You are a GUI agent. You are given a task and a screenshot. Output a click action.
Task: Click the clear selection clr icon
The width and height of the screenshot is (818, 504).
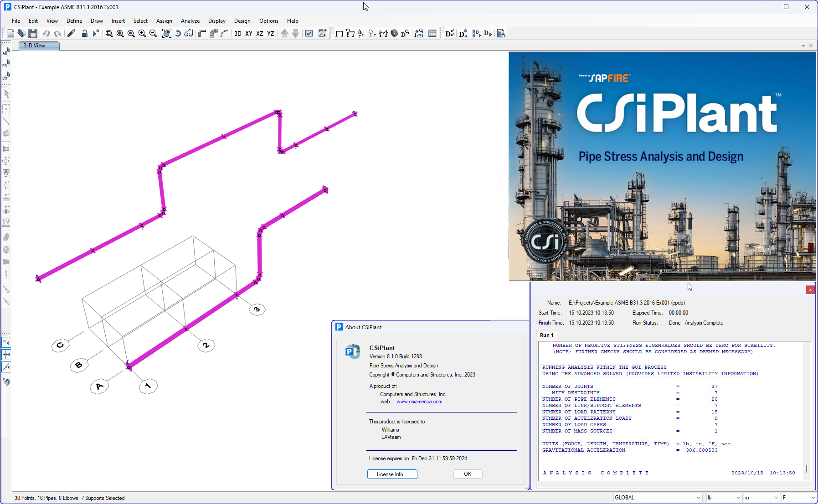click(x=6, y=76)
